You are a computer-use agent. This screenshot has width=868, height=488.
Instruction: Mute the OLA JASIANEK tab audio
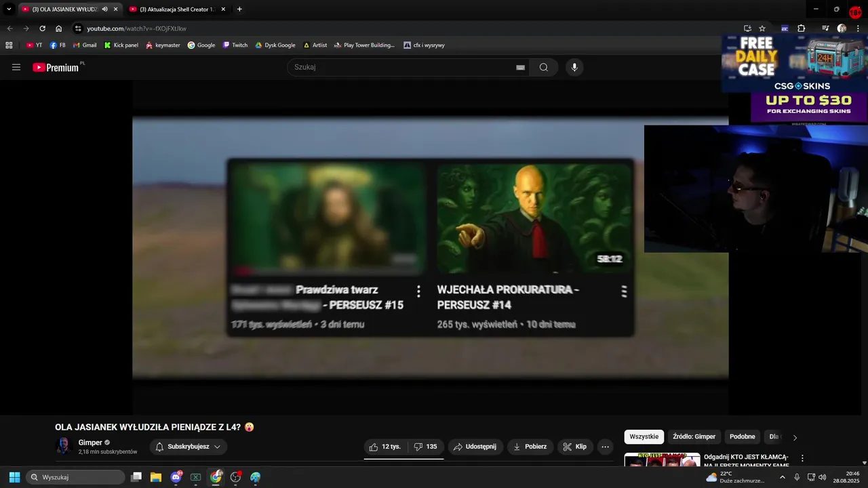pyautogui.click(x=105, y=9)
